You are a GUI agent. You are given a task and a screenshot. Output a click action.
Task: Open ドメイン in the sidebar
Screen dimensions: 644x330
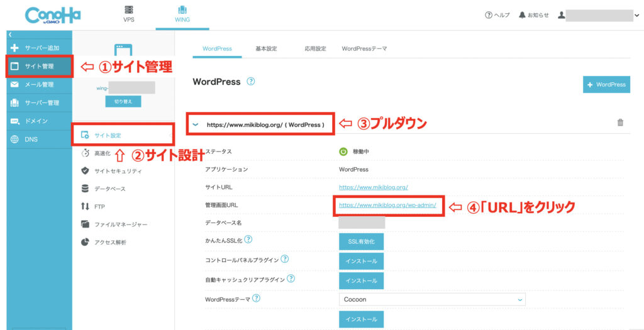click(x=40, y=121)
